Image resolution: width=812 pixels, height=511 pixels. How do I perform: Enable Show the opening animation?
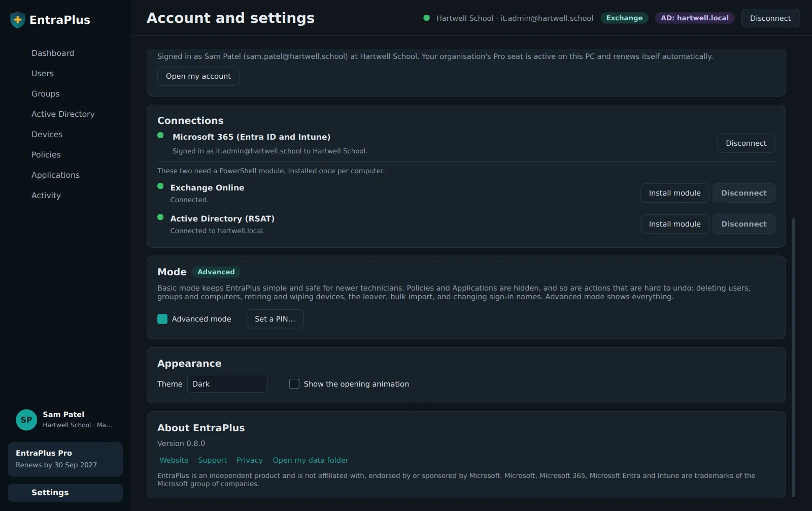[294, 384]
